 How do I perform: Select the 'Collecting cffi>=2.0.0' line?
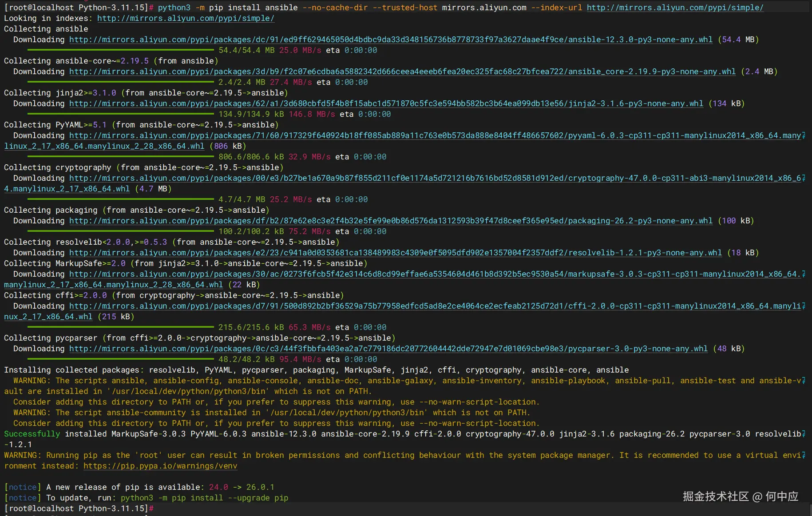pyautogui.click(x=174, y=295)
